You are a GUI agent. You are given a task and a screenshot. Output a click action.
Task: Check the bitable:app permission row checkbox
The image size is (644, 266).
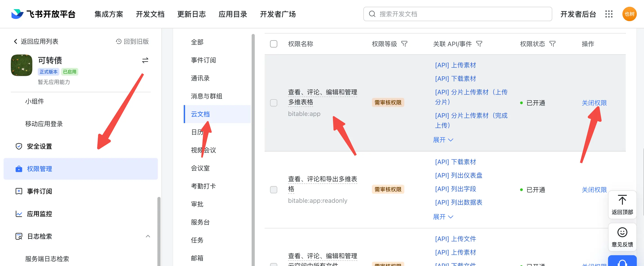273,103
